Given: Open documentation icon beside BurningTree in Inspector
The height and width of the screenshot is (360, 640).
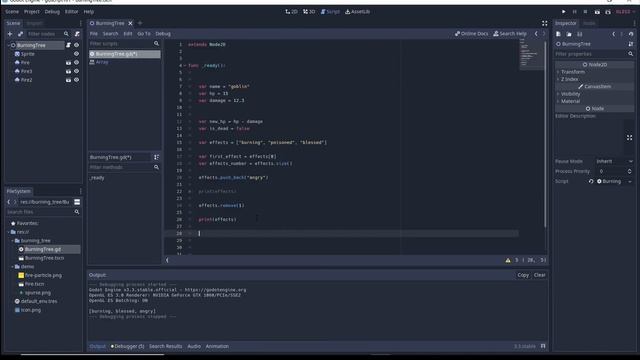Looking at the screenshot, I should (x=631, y=44).
